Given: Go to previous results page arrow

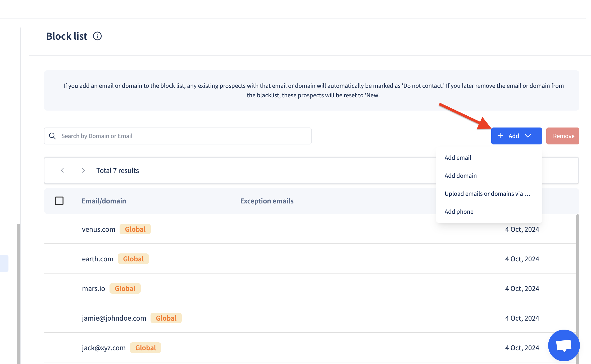Looking at the screenshot, I should coord(62,170).
